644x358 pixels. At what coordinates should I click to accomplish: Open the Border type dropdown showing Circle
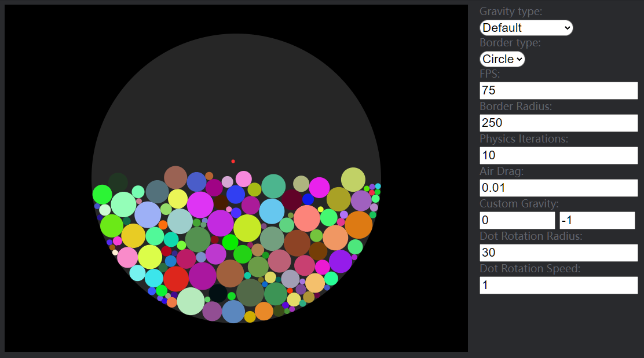click(502, 59)
